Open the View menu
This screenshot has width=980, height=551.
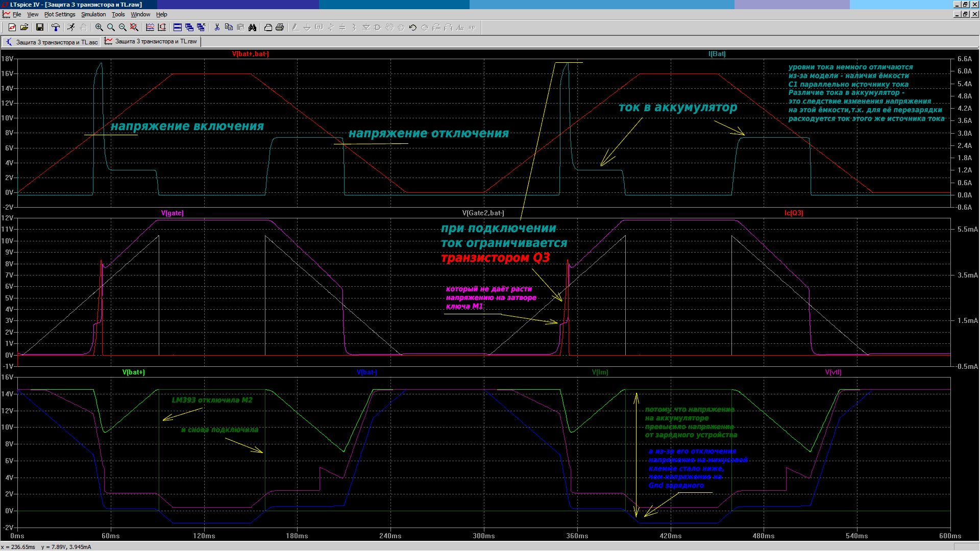coord(33,14)
